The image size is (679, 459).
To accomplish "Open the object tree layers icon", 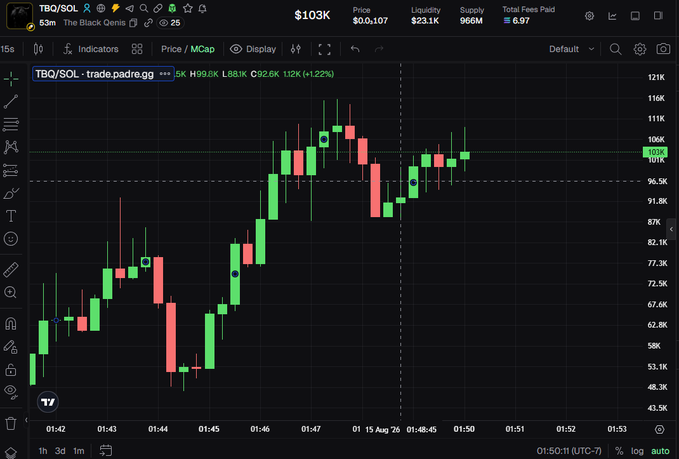I will pyautogui.click(x=11, y=453).
